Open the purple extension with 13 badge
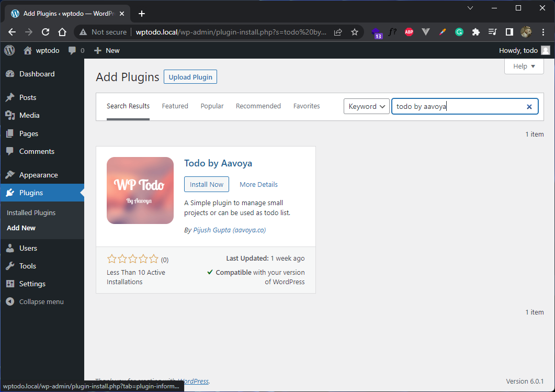 (376, 33)
